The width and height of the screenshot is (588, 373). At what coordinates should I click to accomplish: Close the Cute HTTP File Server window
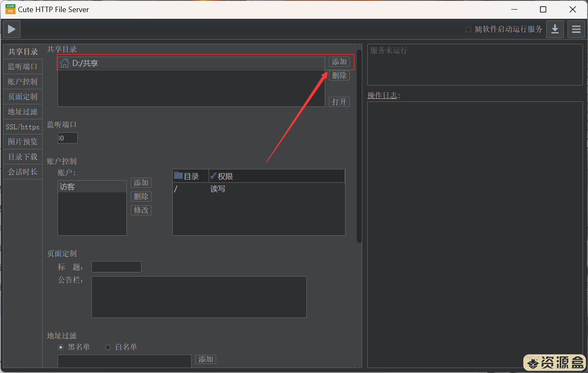(573, 9)
